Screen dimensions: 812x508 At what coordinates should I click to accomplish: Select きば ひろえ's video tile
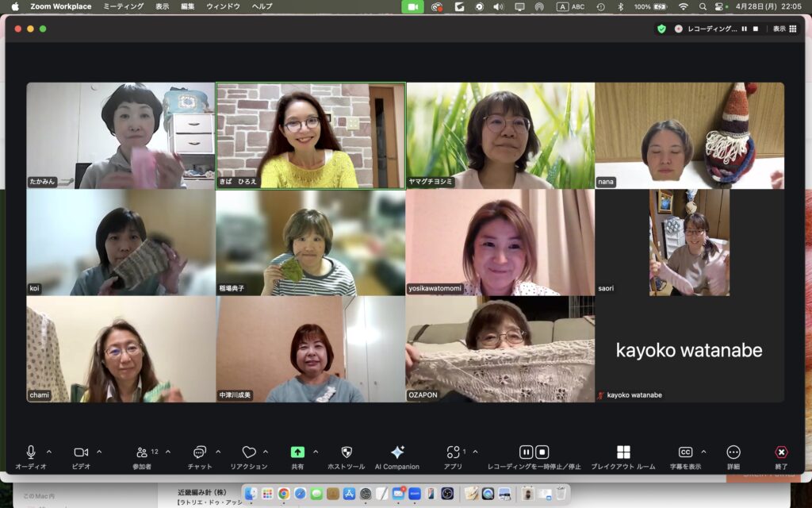[x=310, y=136]
